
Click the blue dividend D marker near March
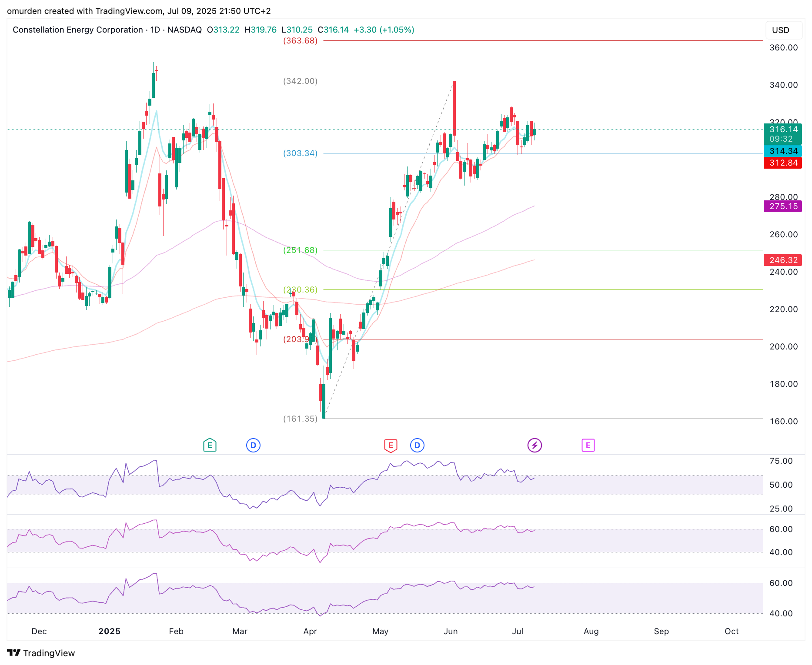coord(253,445)
